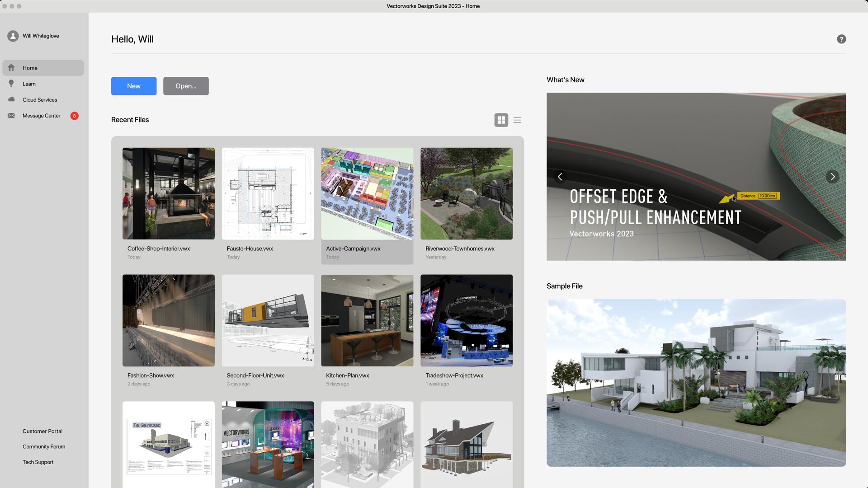Click the Recent Files heading

[x=130, y=120]
